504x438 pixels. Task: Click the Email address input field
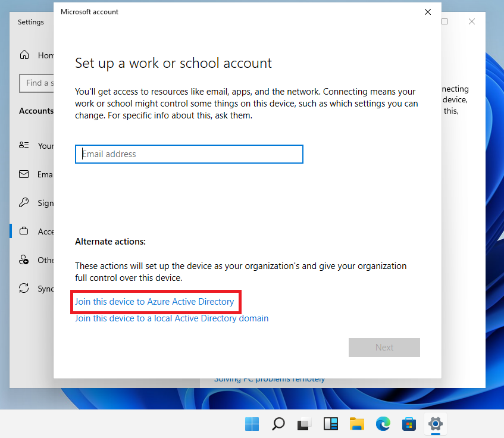click(189, 154)
